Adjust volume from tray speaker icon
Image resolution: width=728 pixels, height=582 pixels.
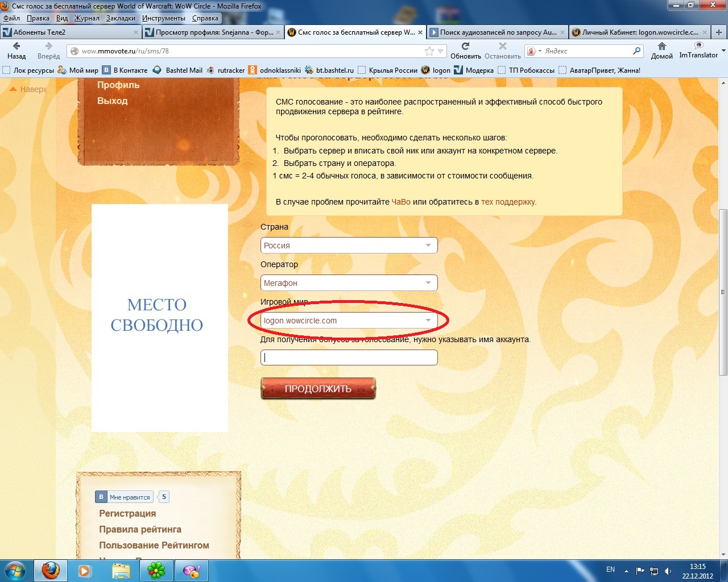[x=668, y=571]
